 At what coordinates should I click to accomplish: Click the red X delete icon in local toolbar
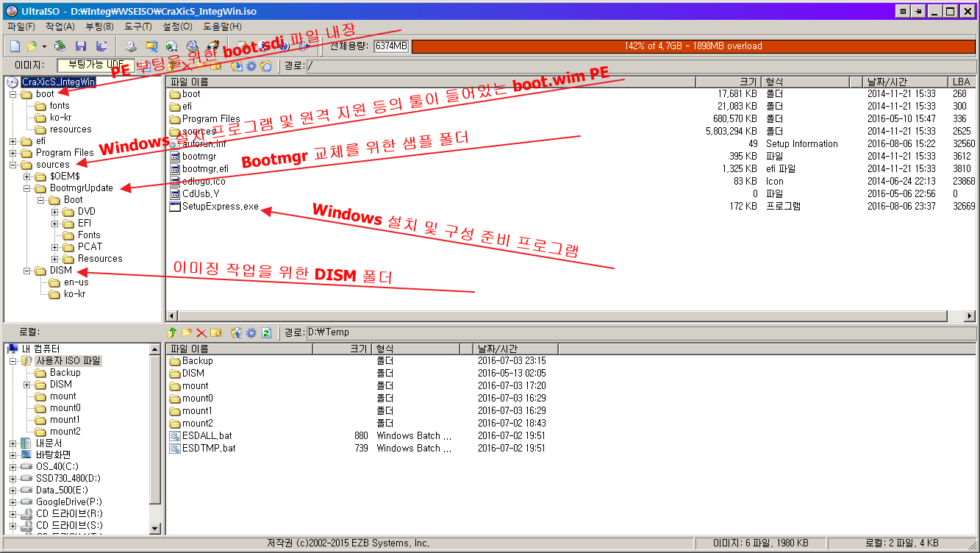click(201, 333)
